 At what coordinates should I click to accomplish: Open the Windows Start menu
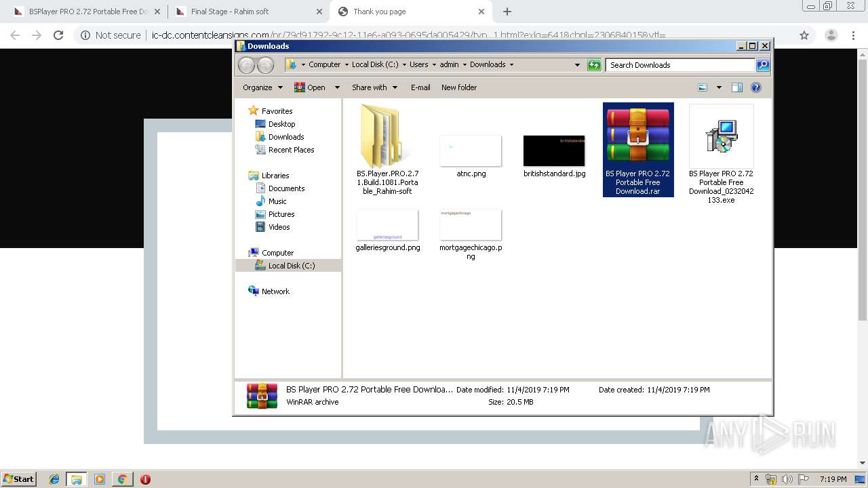18,479
